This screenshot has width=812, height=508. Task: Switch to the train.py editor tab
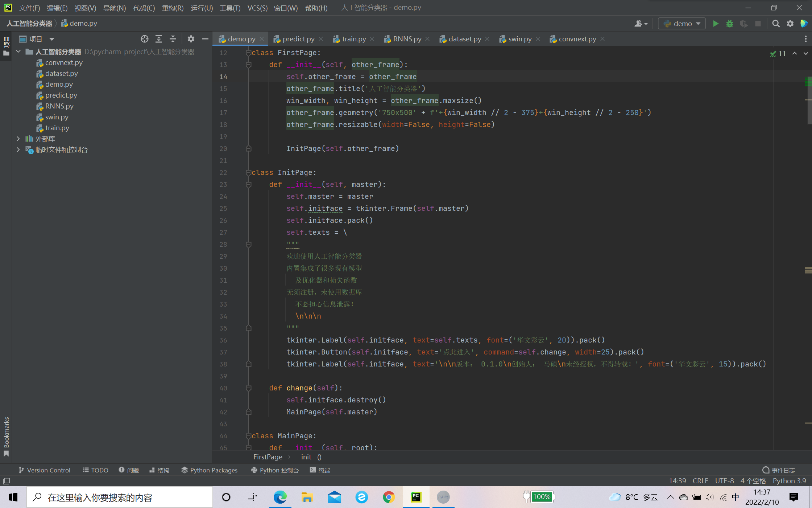coord(353,39)
